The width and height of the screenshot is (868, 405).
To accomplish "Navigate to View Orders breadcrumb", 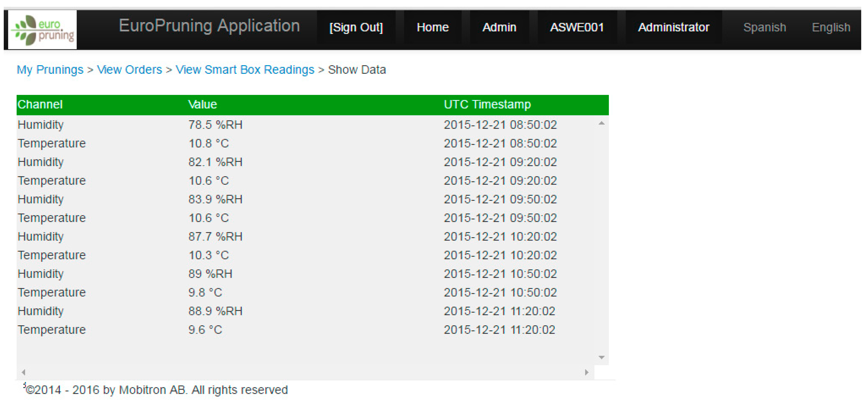I will coord(129,70).
